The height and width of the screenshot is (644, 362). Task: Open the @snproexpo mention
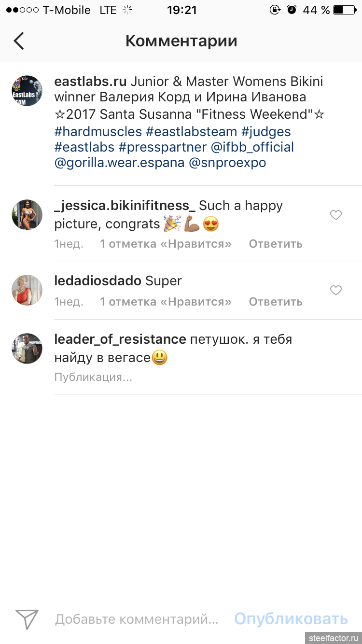point(227,163)
